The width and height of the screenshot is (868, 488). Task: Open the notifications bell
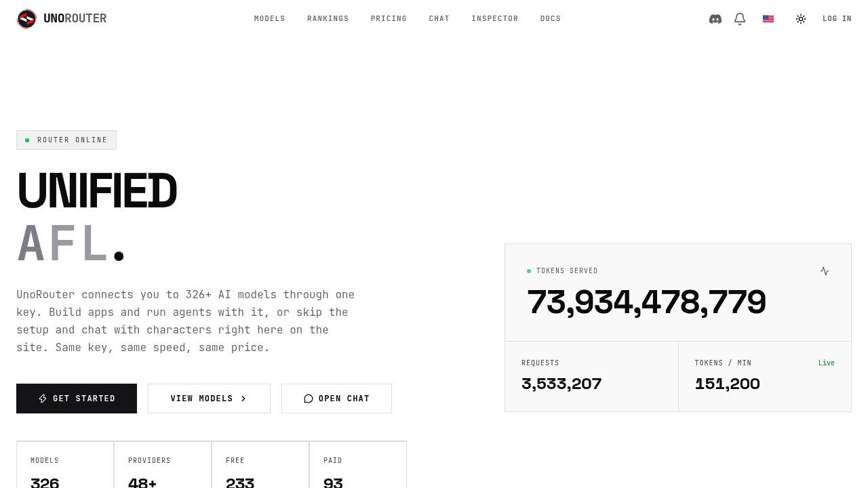(740, 19)
